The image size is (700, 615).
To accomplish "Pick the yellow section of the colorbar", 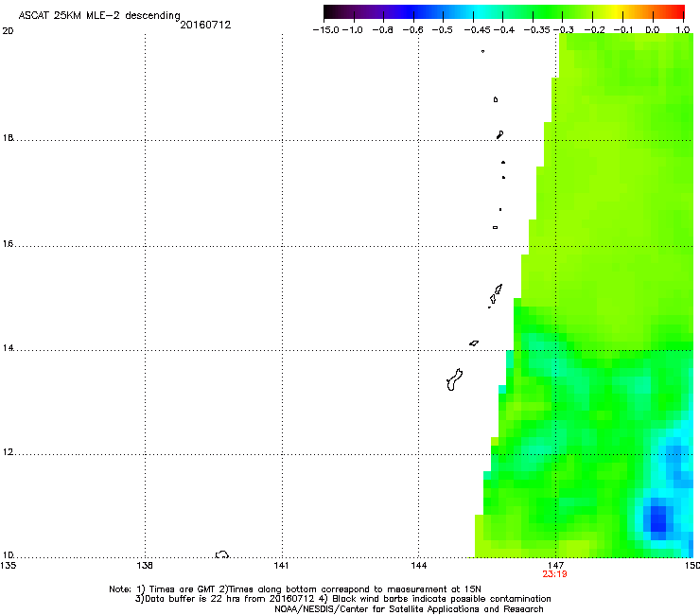I will (x=616, y=11).
